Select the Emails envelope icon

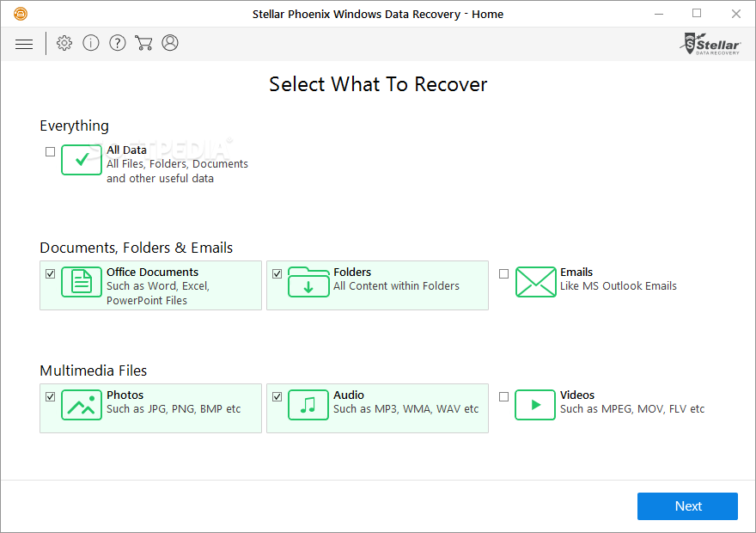click(x=535, y=282)
